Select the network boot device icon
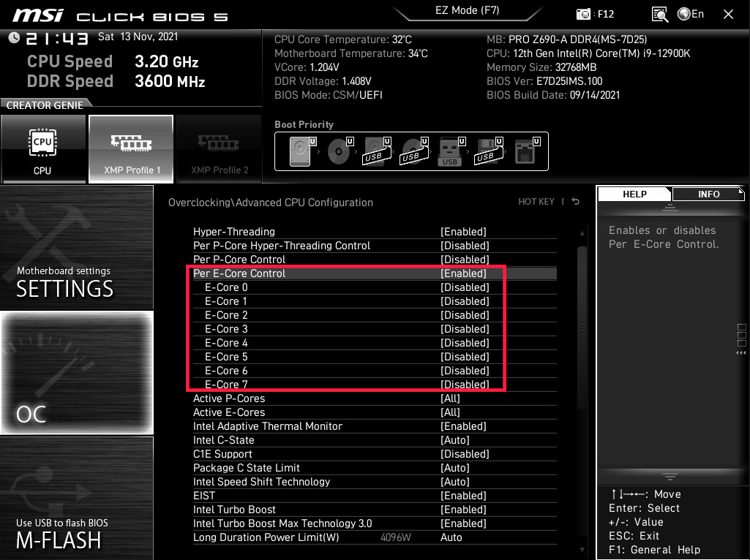750x560 pixels. click(x=524, y=151)
